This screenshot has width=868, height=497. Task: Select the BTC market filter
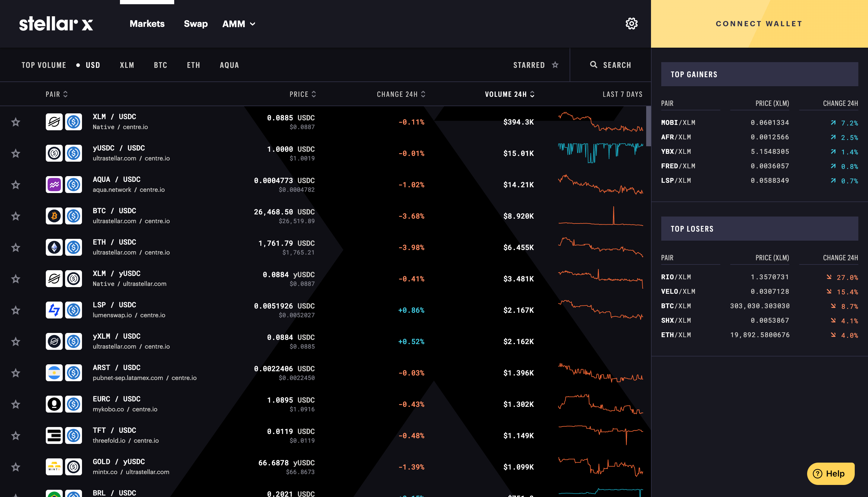coord(160,65)
